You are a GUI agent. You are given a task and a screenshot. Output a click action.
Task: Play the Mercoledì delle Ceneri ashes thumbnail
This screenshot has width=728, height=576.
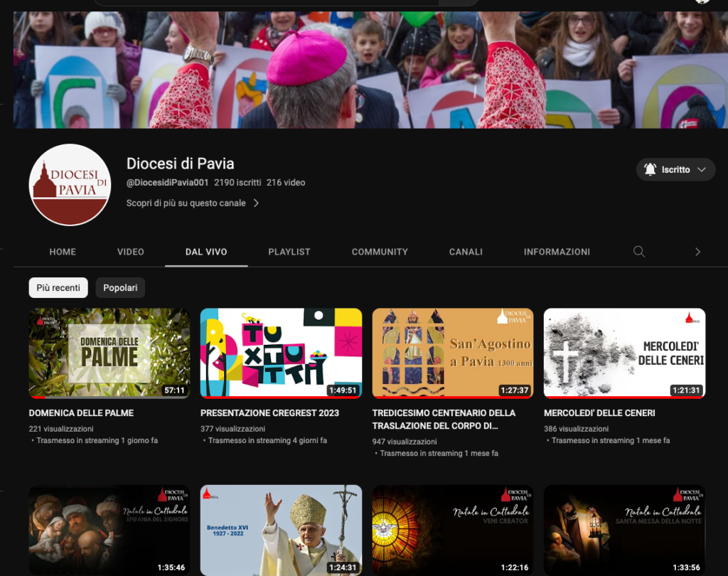pos(624,353)
